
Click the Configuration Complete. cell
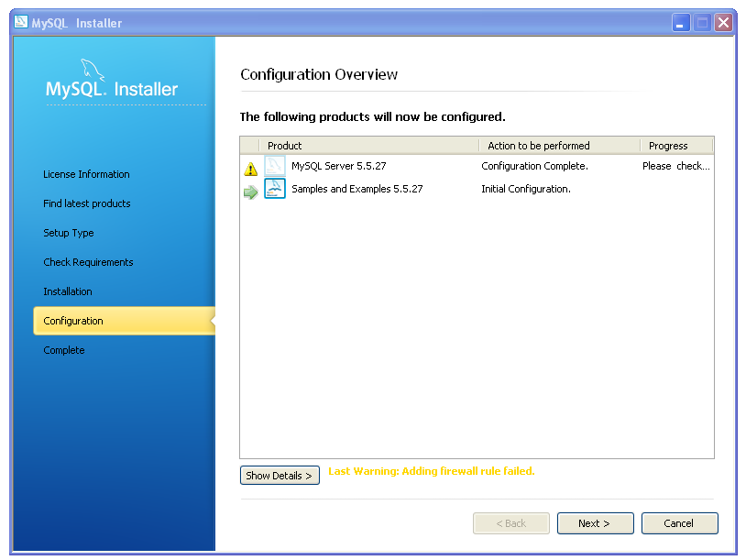pyautogui.click(x=535, y=166)
